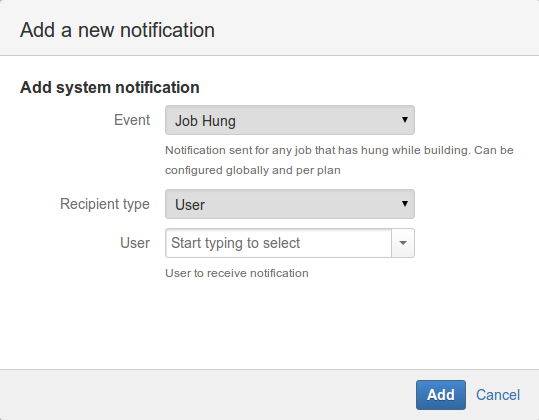Image resolution: width=539 pixels, height=420 pixels.
Task: Click the empty white area below the user hint
Action: [270, 323]
